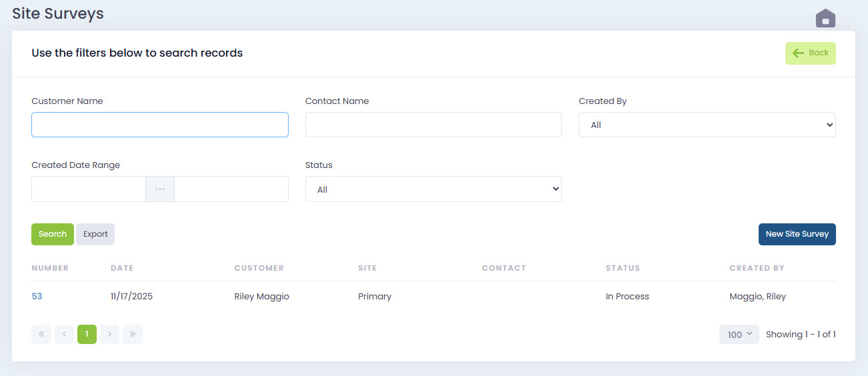Create a New Site Survey
868x376 pixels.
tap(797, 234)
